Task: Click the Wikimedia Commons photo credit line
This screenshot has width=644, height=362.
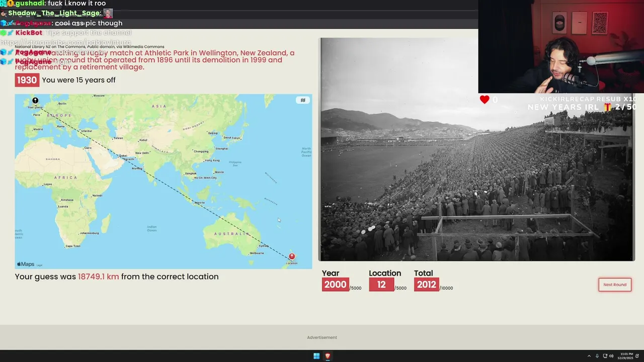Action: click(90, 47)
